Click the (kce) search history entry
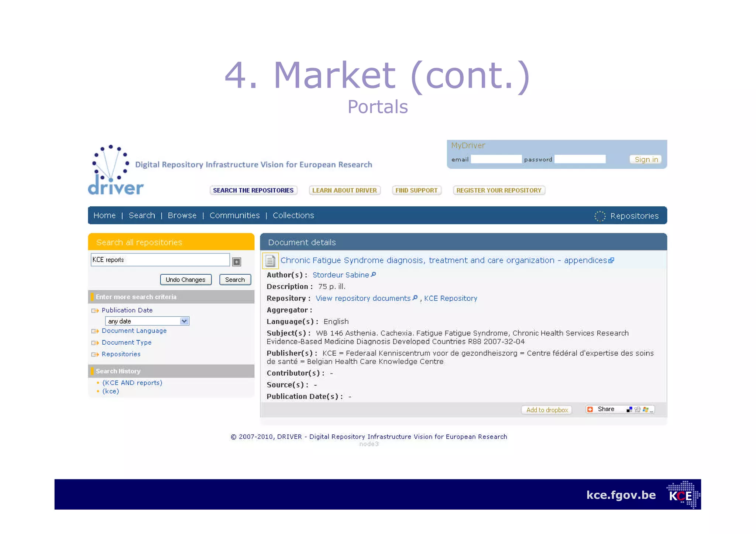This screenshot has width=756, height=534. click(110, 391)
